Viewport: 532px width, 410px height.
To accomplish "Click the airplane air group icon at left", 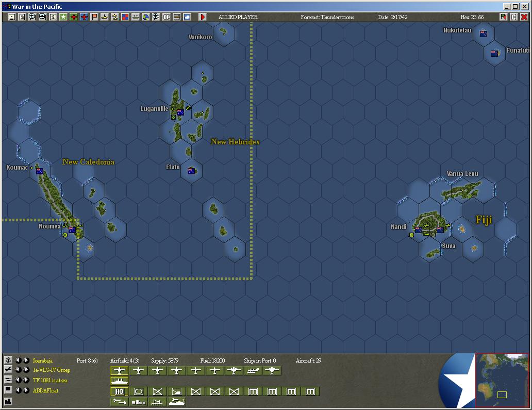I will pos(8,369).
